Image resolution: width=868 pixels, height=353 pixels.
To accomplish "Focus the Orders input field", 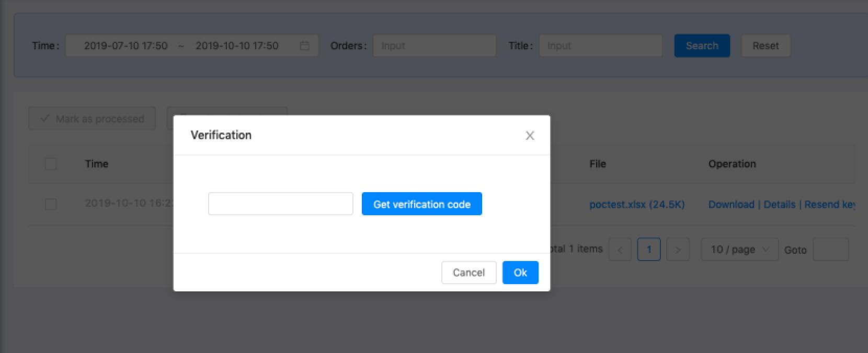I will pyautogui.click(x=434, y=46).
